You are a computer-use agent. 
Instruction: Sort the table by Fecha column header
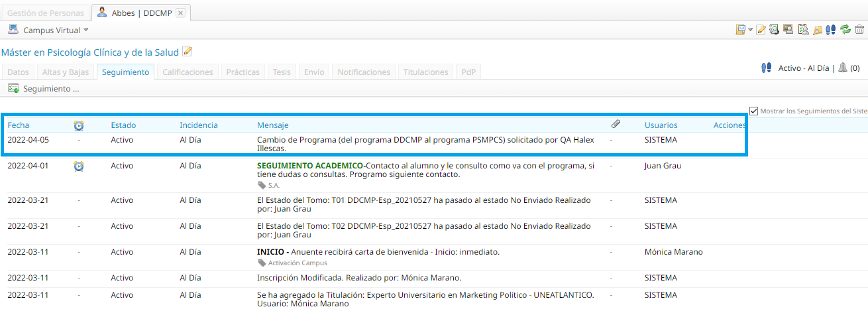click(19, 125)
